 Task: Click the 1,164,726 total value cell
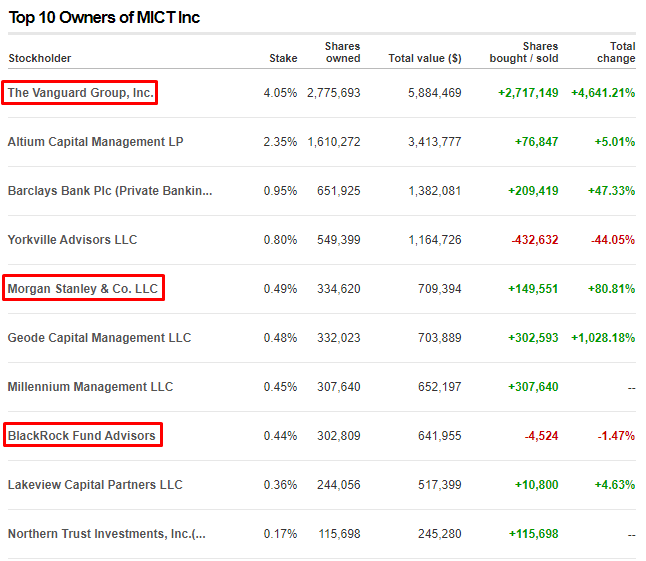pos(435,240)
